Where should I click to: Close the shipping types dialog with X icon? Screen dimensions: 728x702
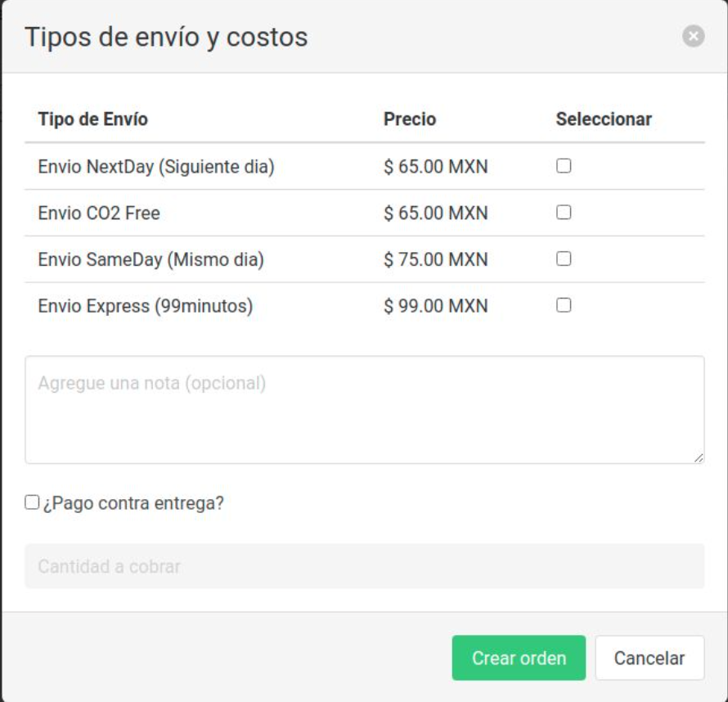click(693, 36)
